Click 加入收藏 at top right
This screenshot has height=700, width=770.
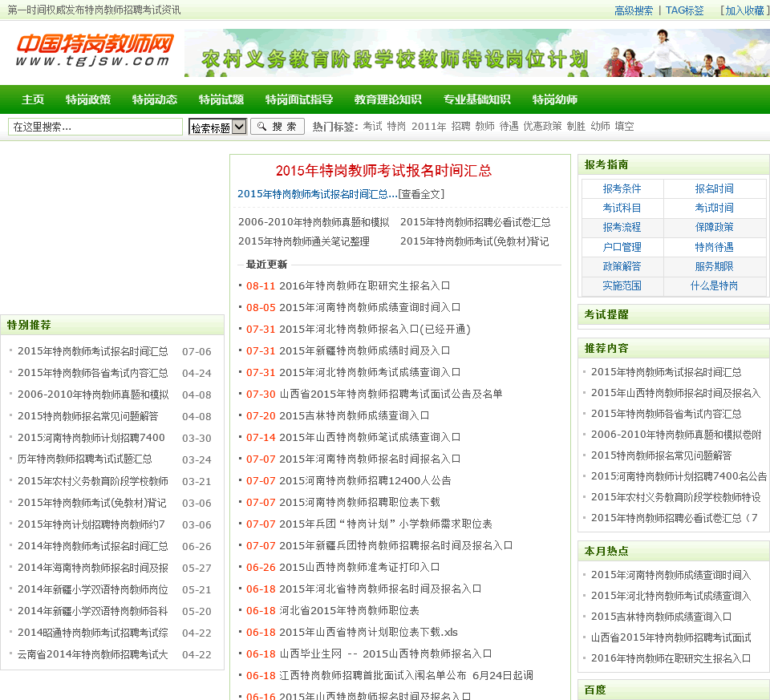pyautogui.click(x=744, y=10)
